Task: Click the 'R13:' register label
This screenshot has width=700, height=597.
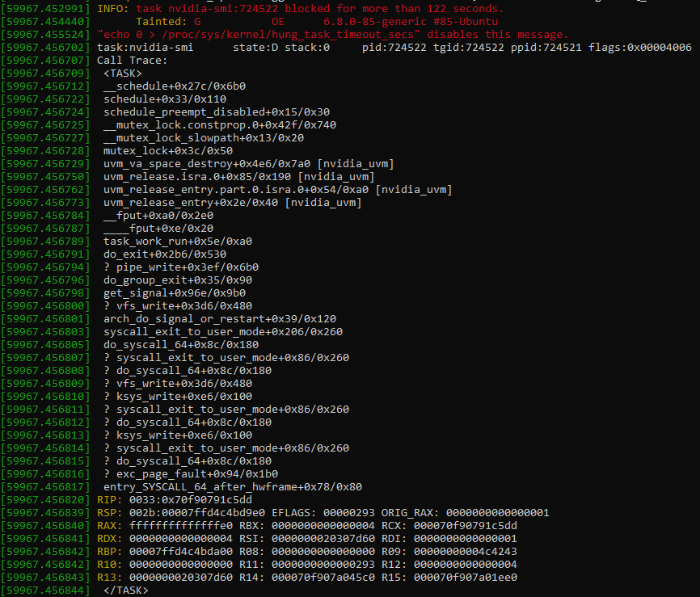Action: (x=110, y=578)
